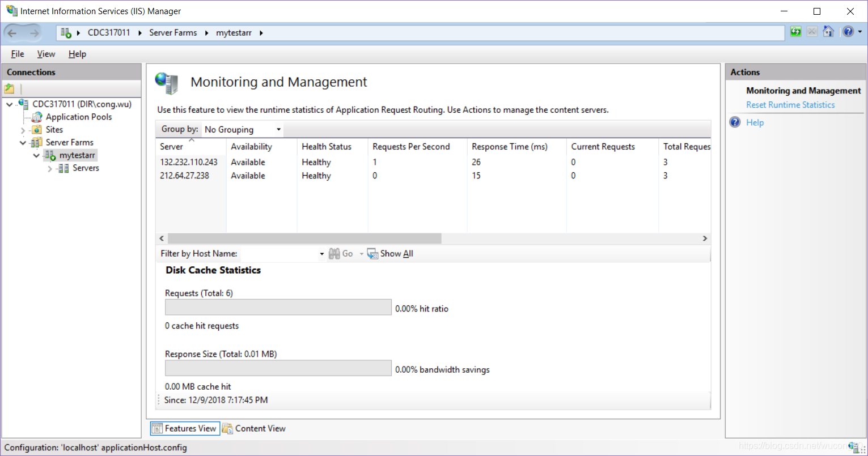868x456 pixels.
Task: Click the Servers node icon in tree
Action: (63, 168)
